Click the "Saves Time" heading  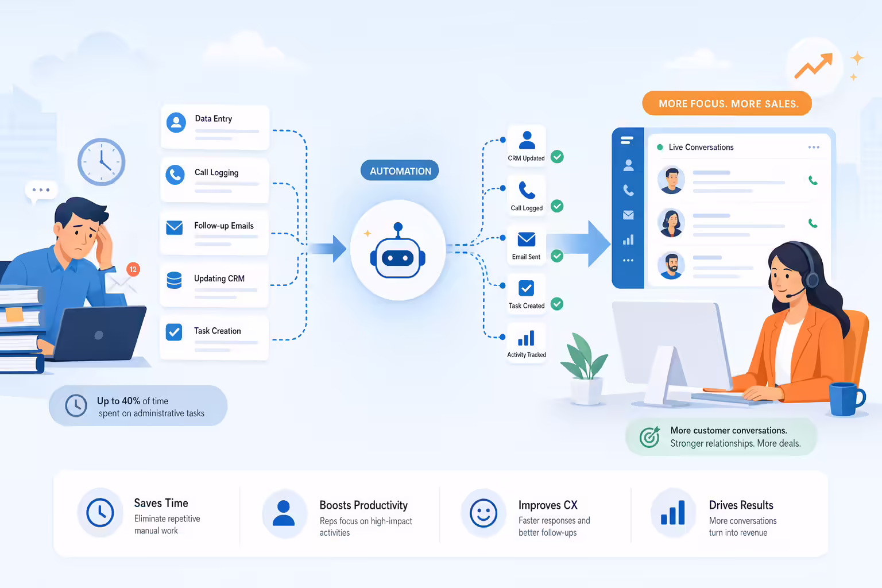[x=161, y=503]
